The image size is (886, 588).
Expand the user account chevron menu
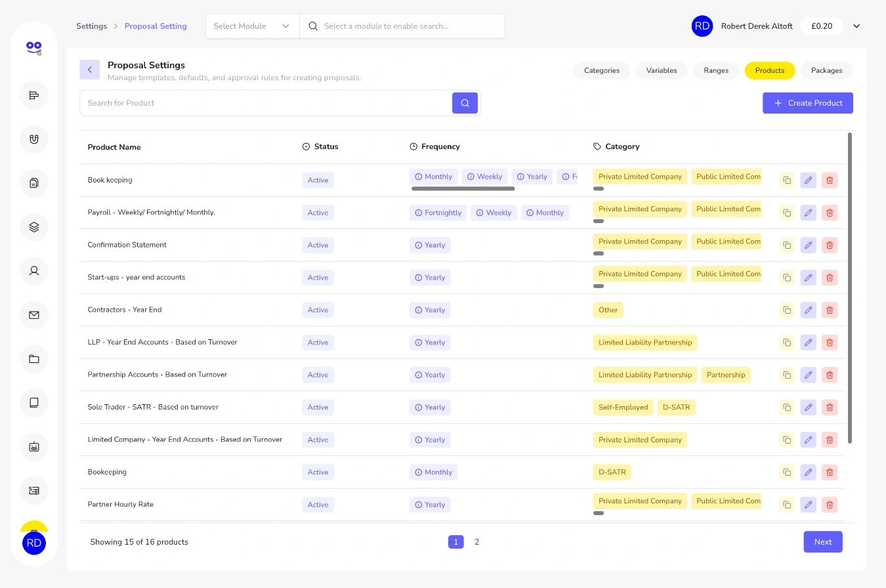856,26
